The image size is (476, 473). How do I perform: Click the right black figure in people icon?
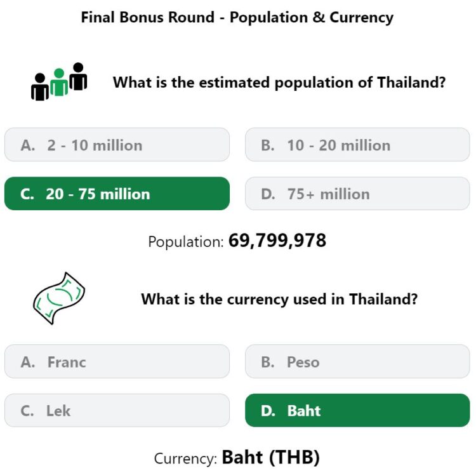tap(79, 76)
